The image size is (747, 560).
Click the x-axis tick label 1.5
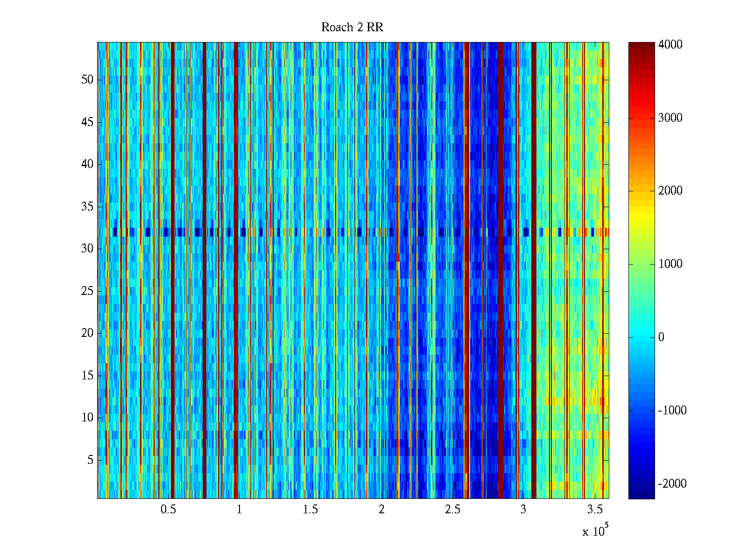tap(310, 510)
